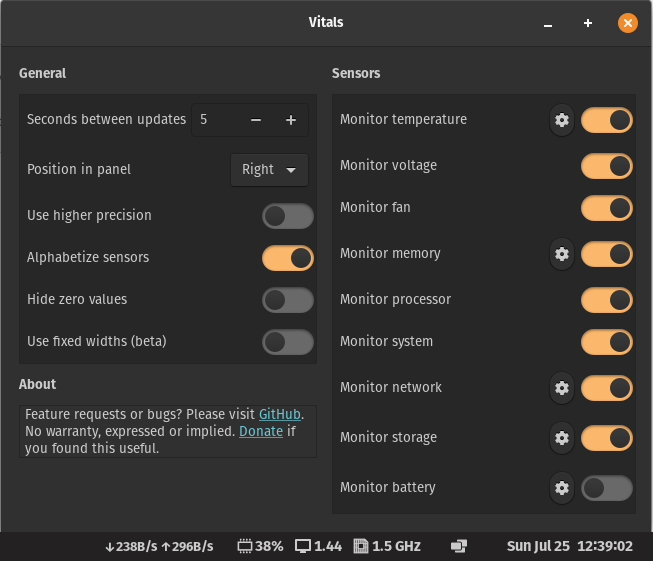
Task: Click the network display icon in panel
Action: click(x=459, y=546)
